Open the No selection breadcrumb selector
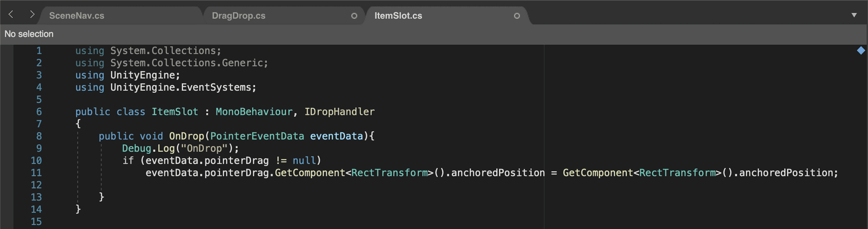Image resolution: width=868 pixels, height=229 pixels. point(29,34)
